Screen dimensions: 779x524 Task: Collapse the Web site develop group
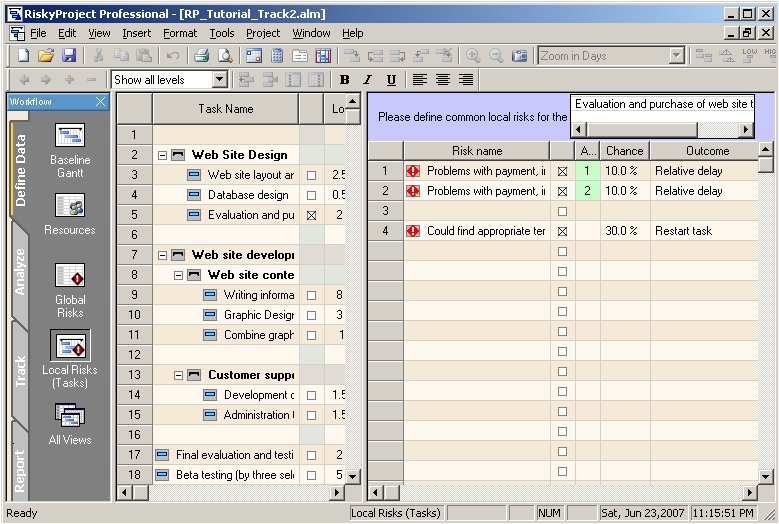pos(162,255)
